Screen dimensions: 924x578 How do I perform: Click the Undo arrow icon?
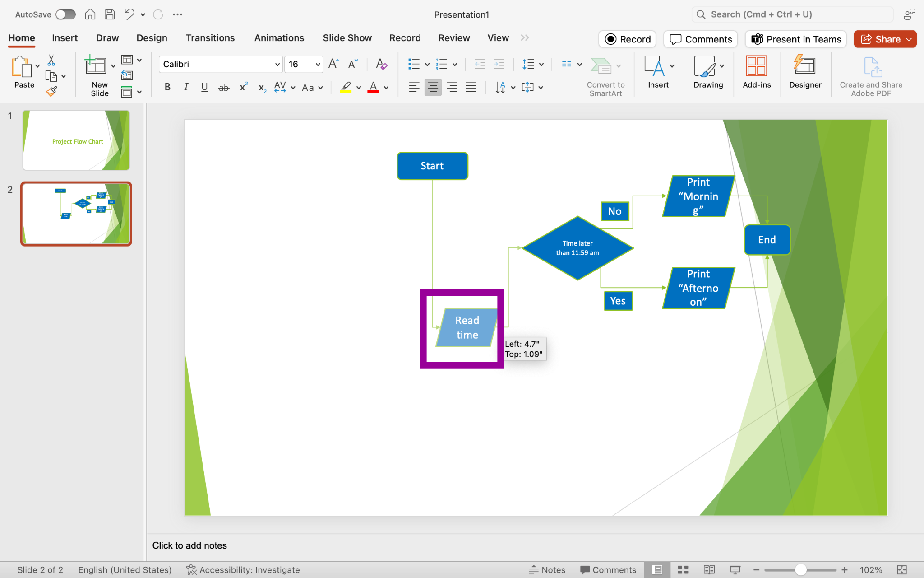(129, 14)
